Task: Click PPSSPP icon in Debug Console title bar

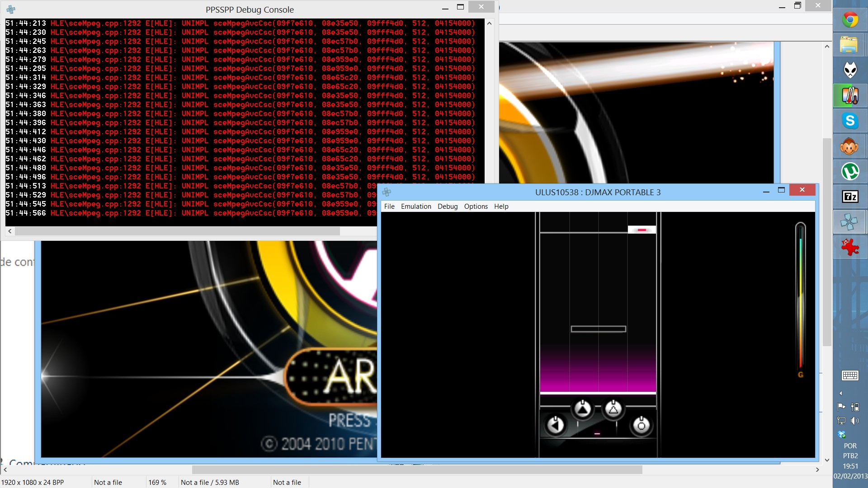Action: (11, 9)
